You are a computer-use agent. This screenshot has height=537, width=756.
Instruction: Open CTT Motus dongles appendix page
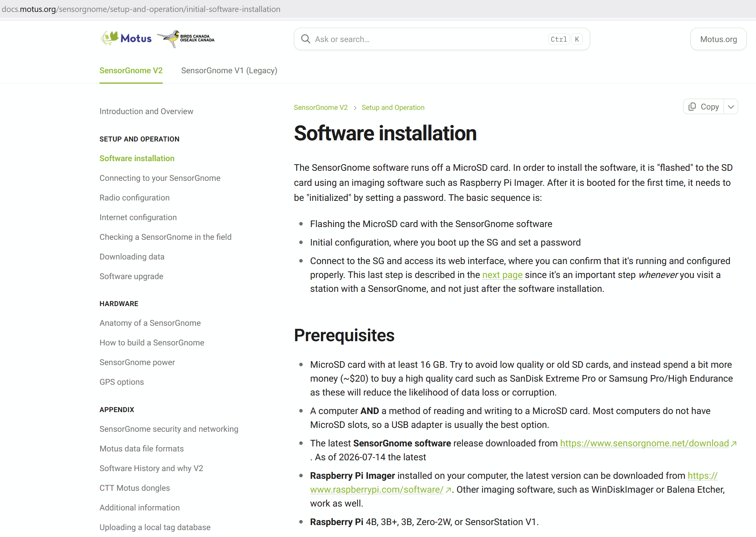tap(135, 488)
